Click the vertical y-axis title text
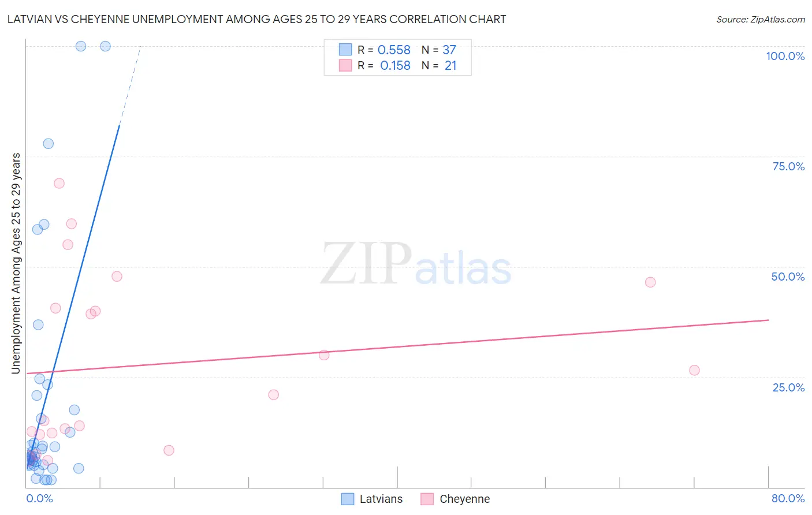The width and height of the screenshot is (812, 515). pyautogui.click(x=16, y=263)
